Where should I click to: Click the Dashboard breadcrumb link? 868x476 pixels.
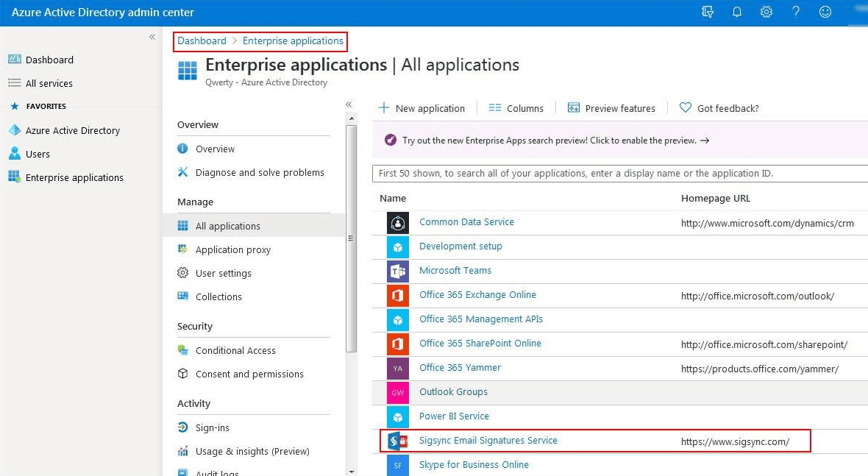(202, 40)
